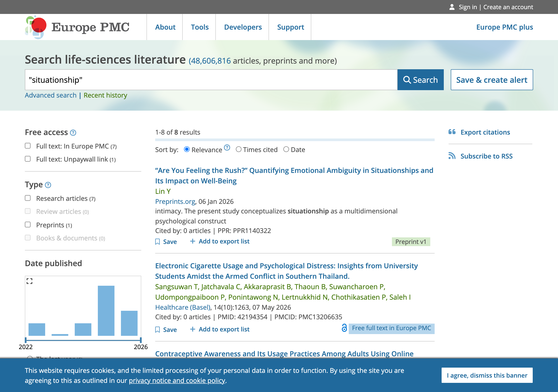This screenshot has height=392, width=558.
Task: Click the open access lock icon
Action: point(344,328)
